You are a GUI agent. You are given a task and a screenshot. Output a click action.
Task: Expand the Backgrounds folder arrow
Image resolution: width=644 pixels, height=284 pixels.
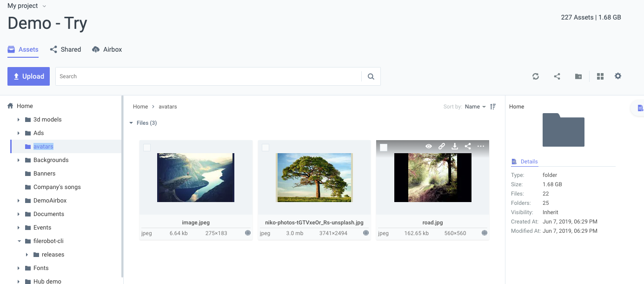pyautogui.click(x=19, y=160)
